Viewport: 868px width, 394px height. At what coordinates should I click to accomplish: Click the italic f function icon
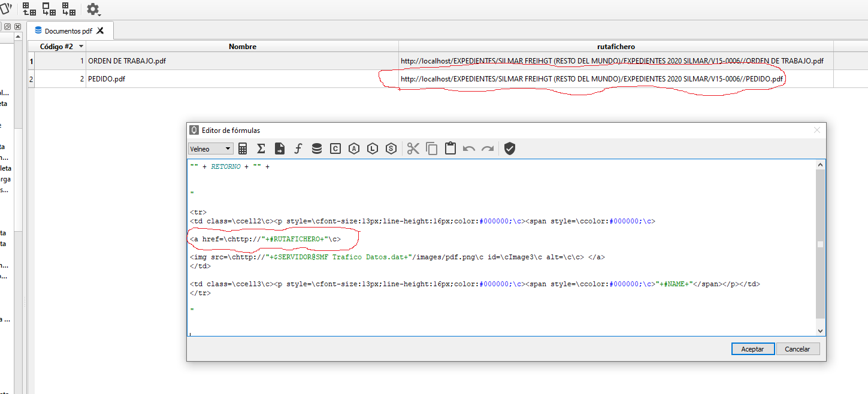pos(298,148)
